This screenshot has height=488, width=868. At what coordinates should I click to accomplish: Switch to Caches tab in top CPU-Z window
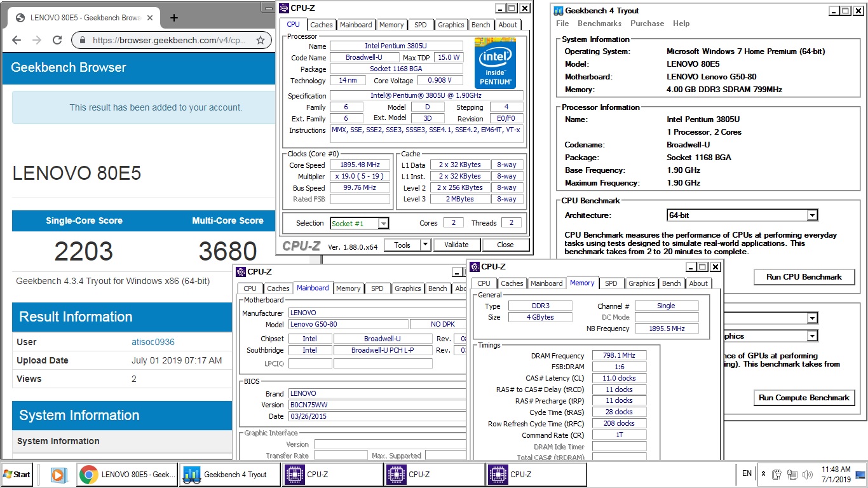(x=322, y=25)
